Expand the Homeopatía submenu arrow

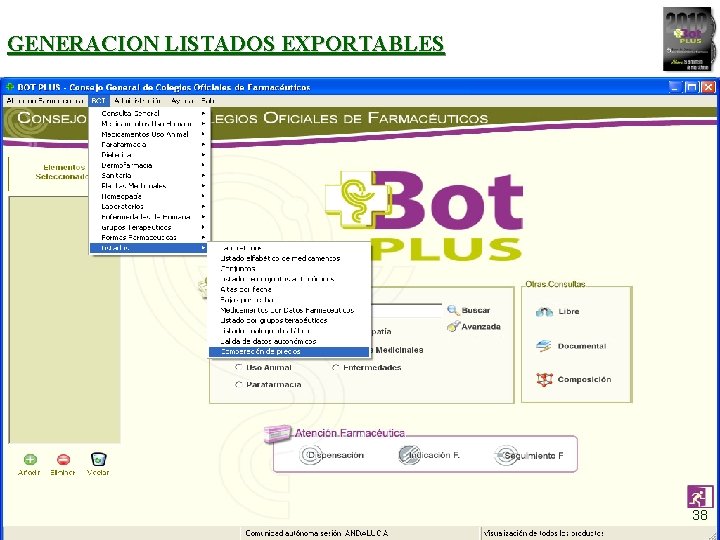coord(203,196)
